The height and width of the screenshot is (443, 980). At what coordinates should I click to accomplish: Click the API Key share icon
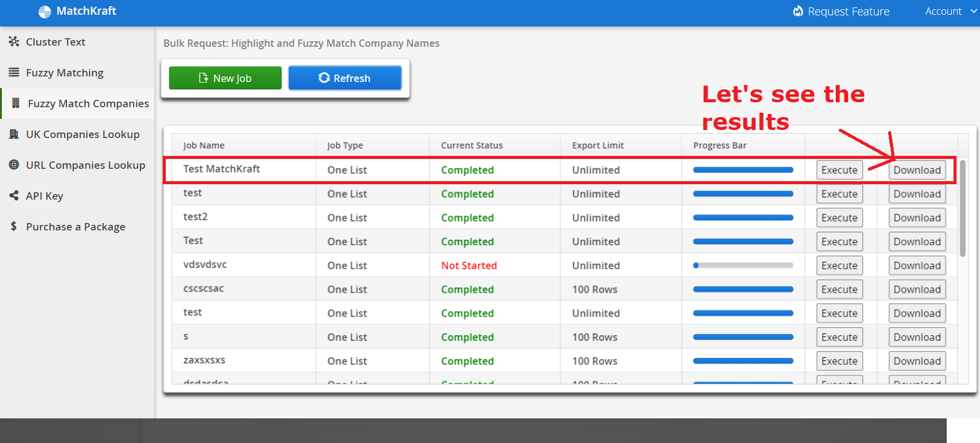(x=14, y=195)
